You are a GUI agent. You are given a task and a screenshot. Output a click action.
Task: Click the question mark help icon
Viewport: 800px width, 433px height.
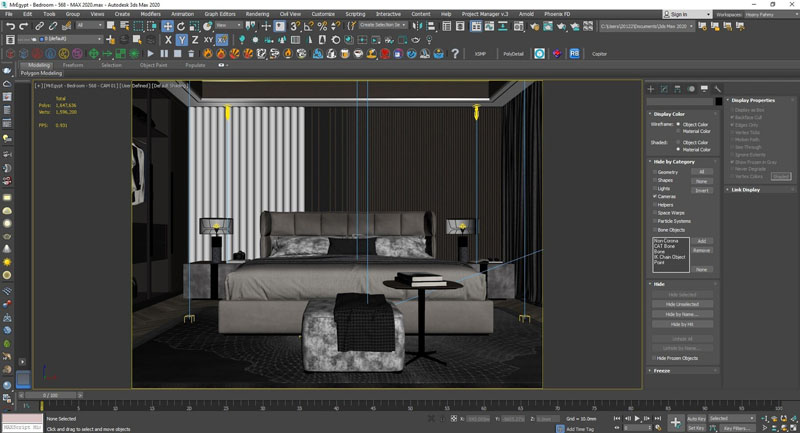455,53
